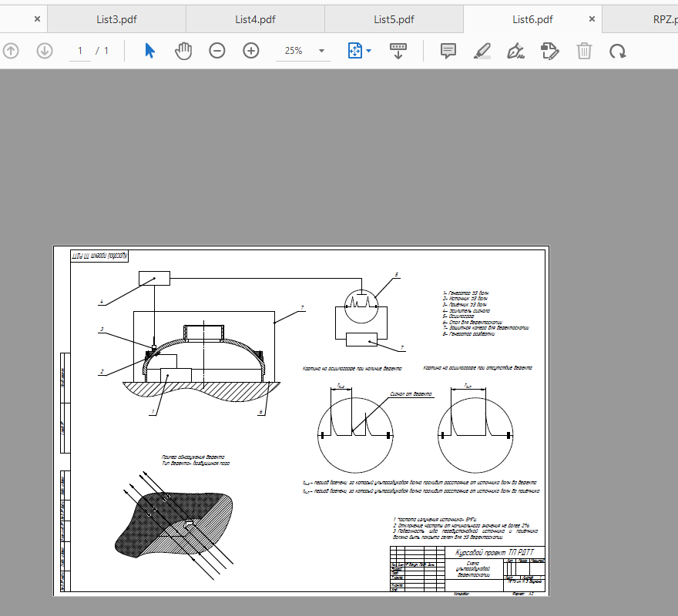Activate the selection arrow tool
678x616 pixels.
[x=150, y=51]
